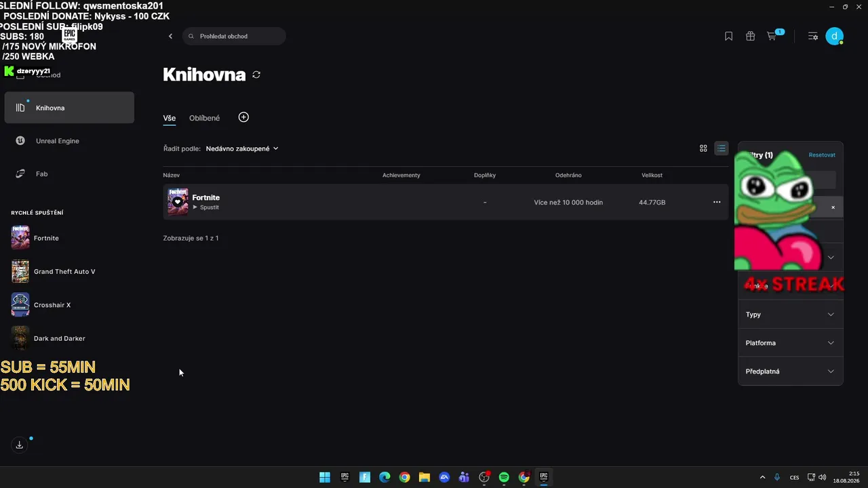Open the EA app from the taskbar

[x=444, y=477]
